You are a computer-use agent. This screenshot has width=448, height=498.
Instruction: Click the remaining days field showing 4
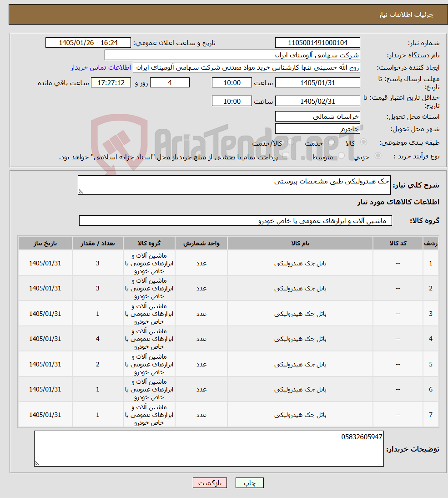[170, 82]
